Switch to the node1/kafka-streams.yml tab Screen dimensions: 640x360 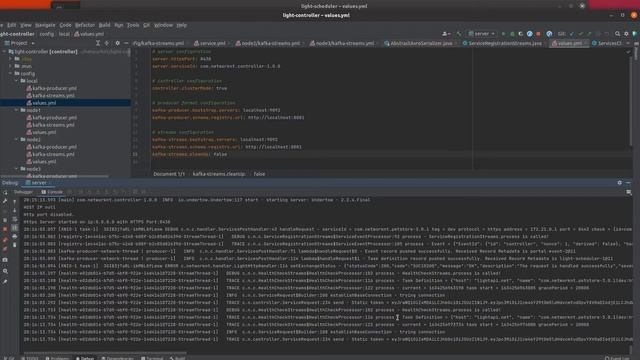pos(268,43)
